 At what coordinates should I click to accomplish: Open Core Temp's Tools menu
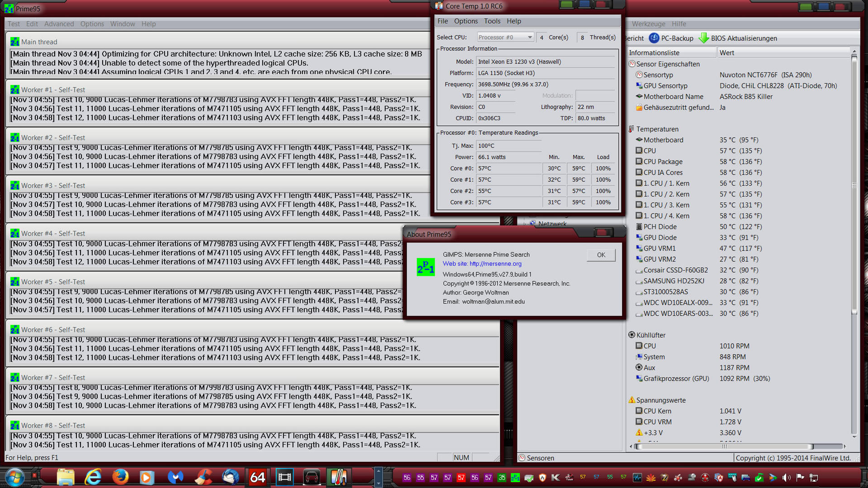coord(492,21)
